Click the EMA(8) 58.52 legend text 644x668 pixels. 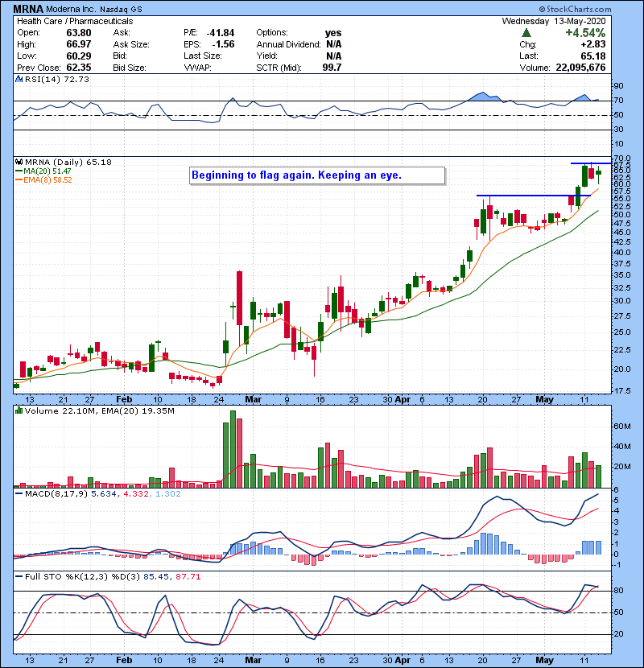coord(47,180)
